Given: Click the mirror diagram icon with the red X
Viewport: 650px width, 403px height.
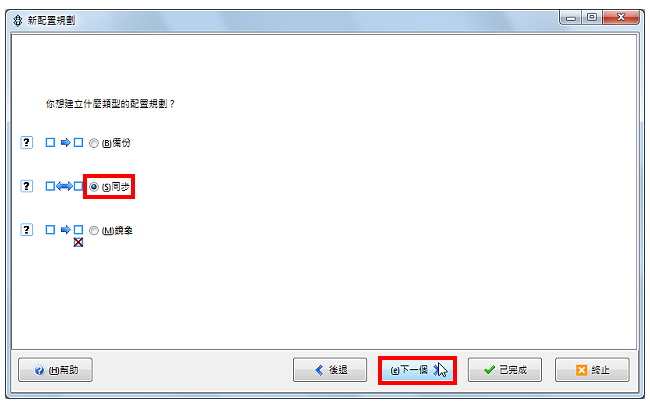Looking at the screenshot, I should coord(64,235).
